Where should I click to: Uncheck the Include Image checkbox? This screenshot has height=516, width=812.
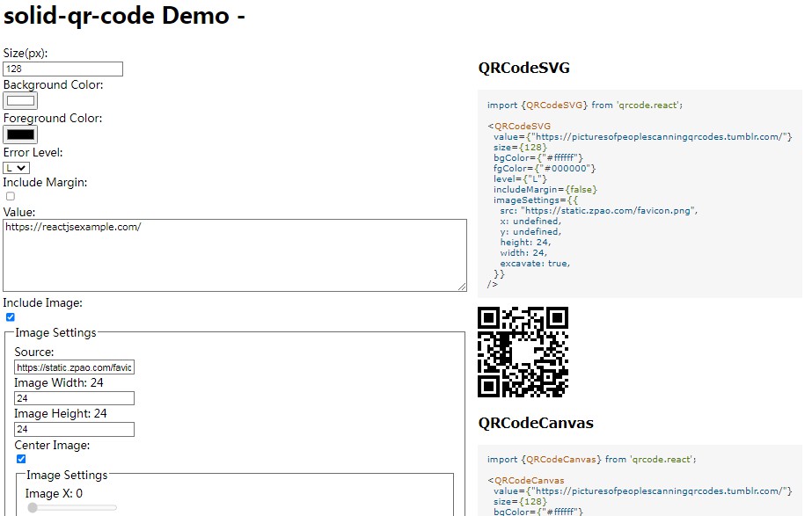[11, 316]
